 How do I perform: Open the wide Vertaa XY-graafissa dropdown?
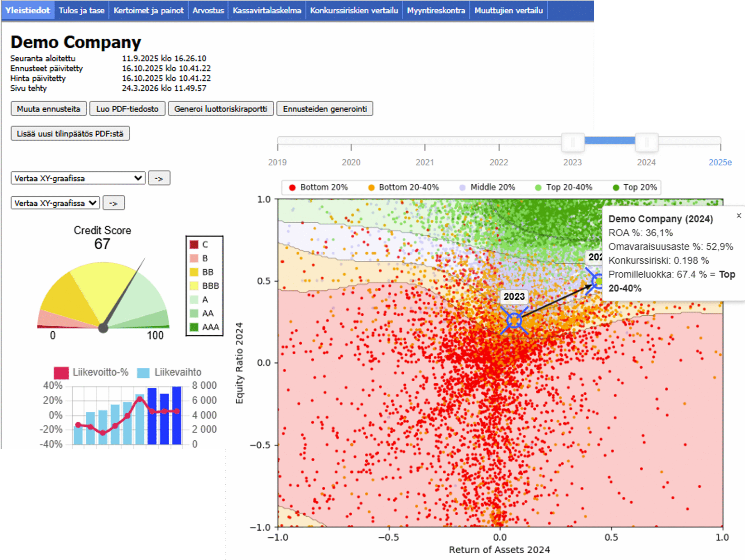(x=78, y=178)
